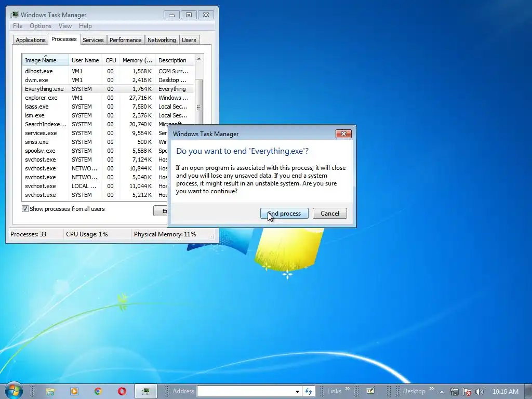Click the Task Manager title bar icon

(14, 15)
